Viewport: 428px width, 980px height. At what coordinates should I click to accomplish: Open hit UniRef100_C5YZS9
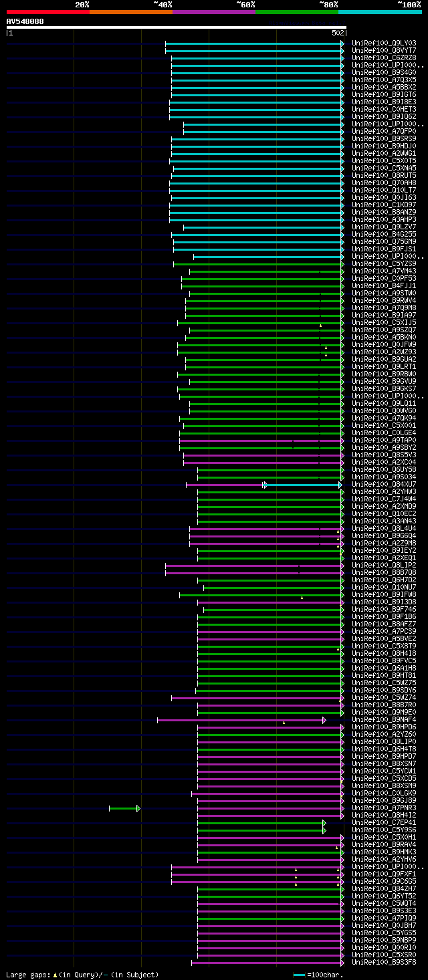384,263
